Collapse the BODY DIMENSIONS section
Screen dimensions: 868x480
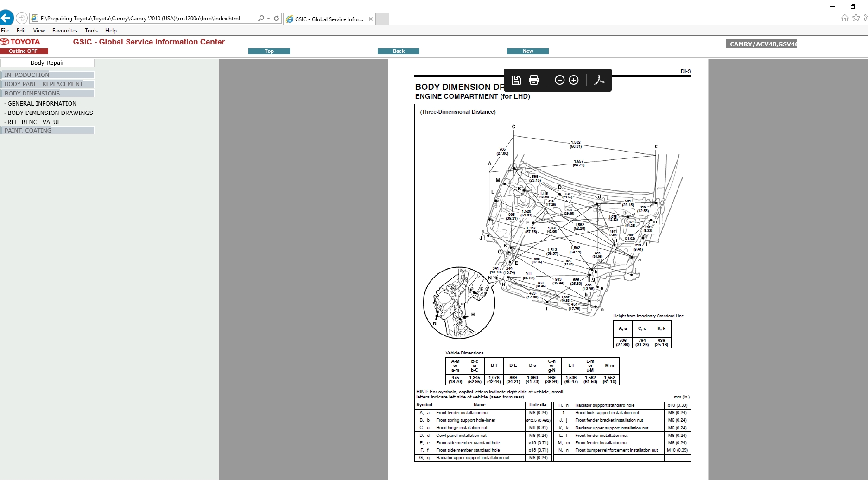click(47, 94)
